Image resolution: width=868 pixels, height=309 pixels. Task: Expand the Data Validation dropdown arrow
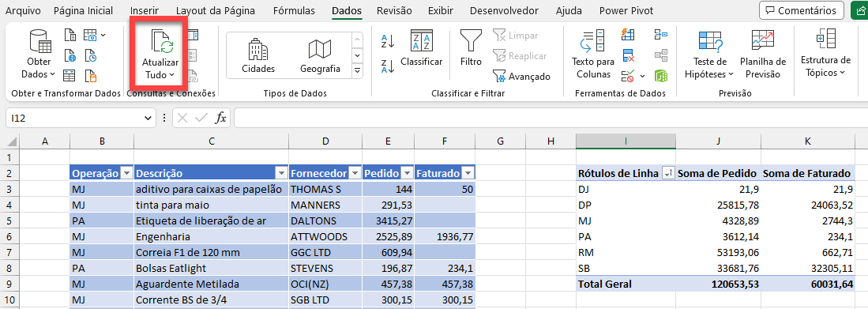pyautogui.click(x=643, y=76)
